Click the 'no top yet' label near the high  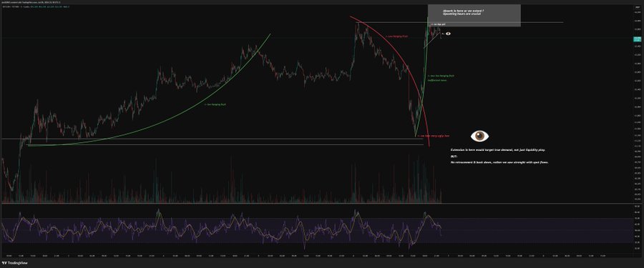click(438, 25)
